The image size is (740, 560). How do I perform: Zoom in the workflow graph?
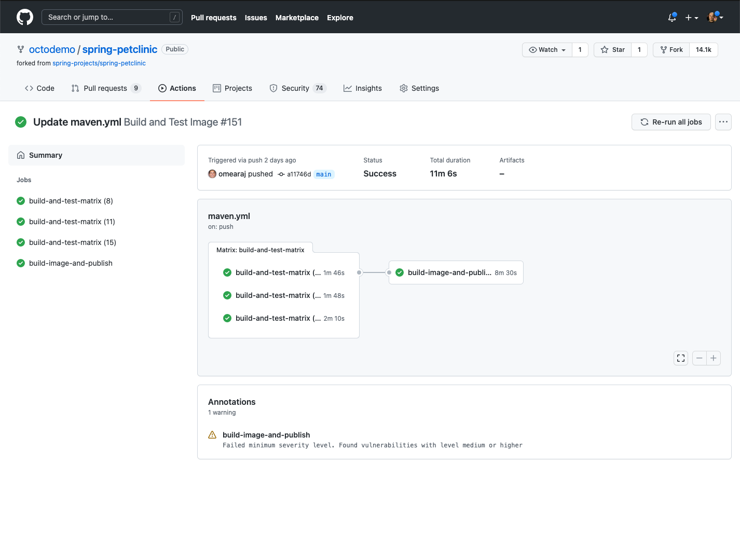click(714, 358)
